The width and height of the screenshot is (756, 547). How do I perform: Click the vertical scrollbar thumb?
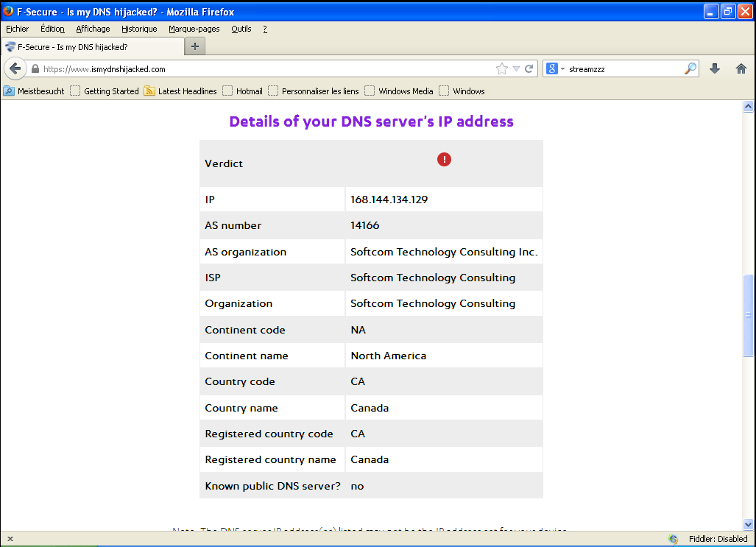coord(748,316)
